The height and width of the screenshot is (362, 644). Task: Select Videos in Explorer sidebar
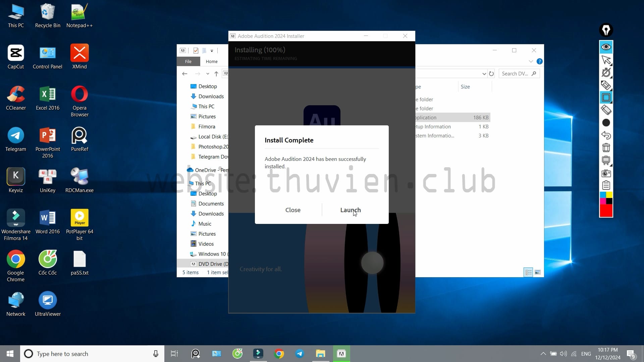point(206,244)
